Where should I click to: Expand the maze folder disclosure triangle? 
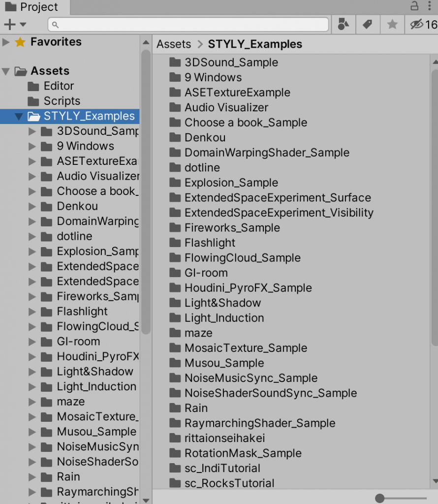coord(32,402)
